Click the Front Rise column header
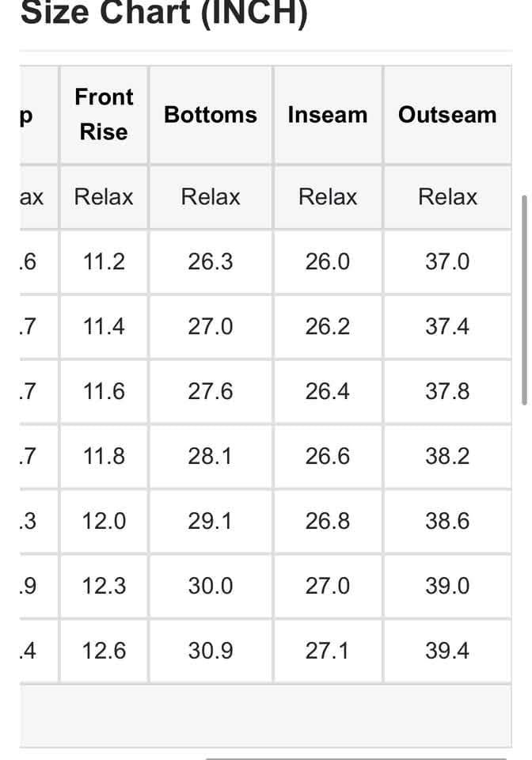The image size is (532, 760). click(104, 115)
